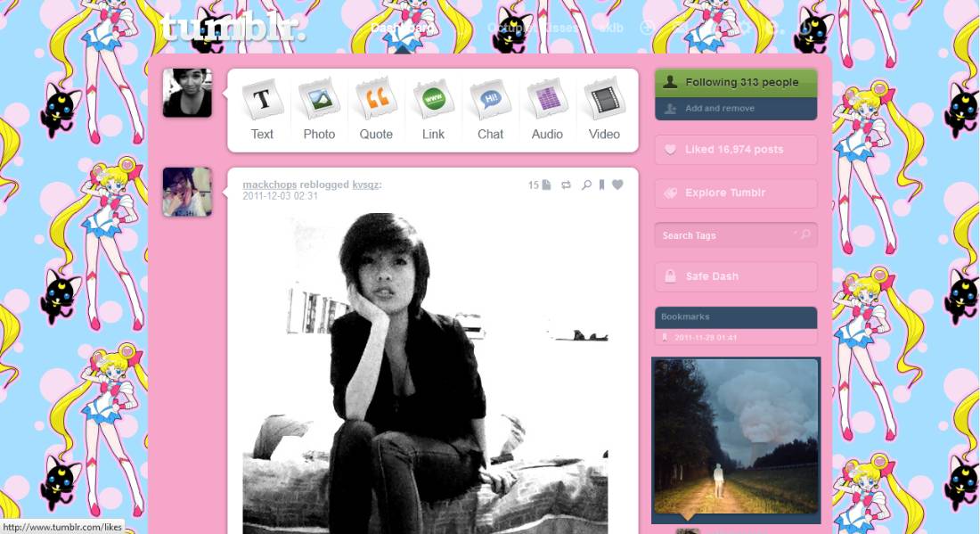
Task: Click the magnifier icon on the post
Action: click(x=586, y=185)
